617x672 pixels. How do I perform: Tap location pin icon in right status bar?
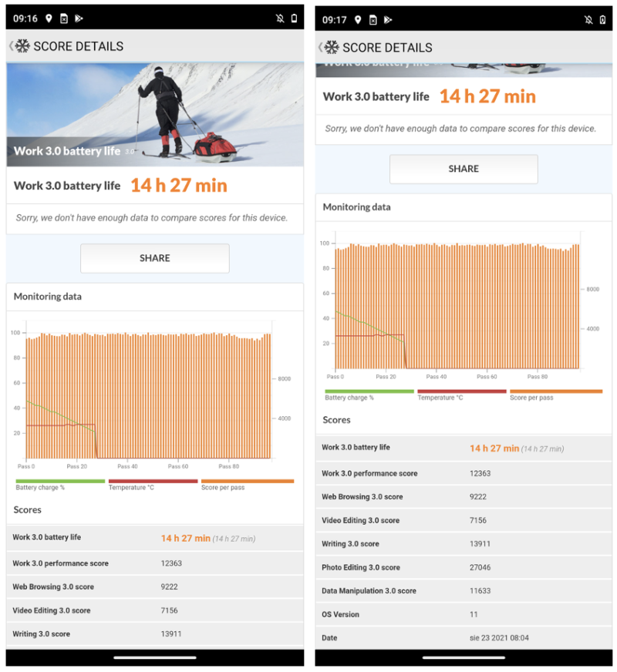(358, 19)
